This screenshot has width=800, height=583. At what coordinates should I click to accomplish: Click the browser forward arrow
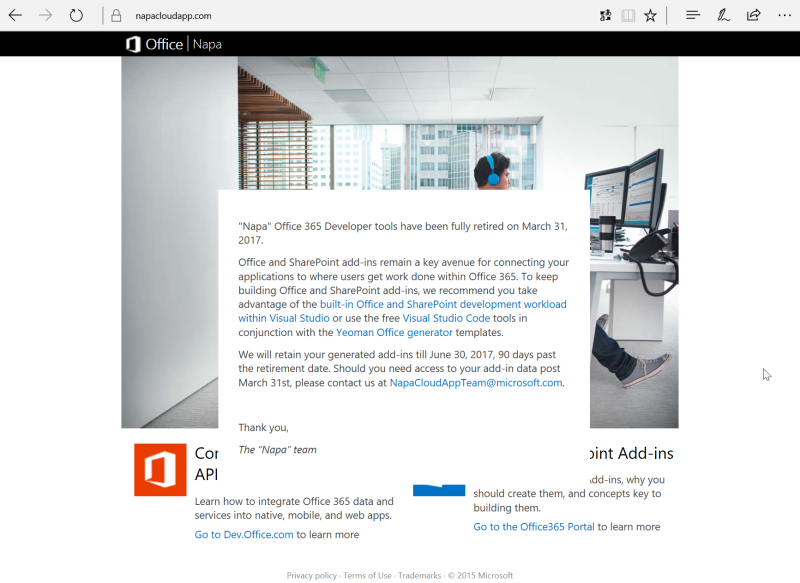pyautogui.click(x=45, y=15)
